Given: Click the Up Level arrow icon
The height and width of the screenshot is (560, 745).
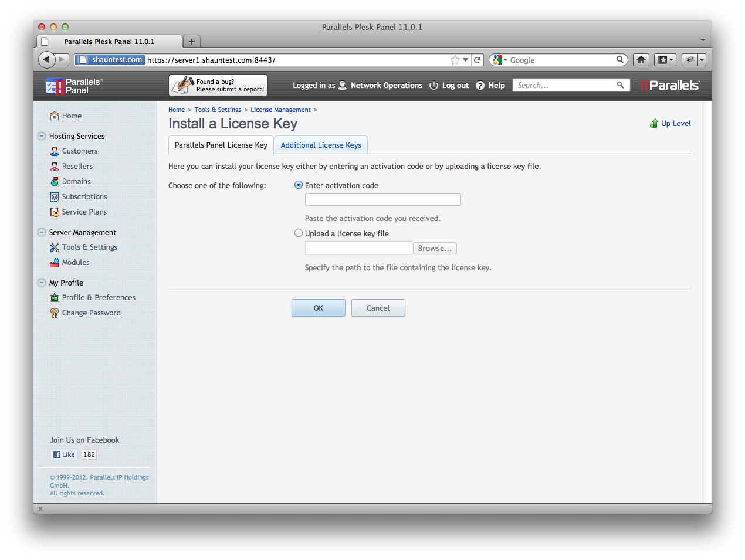Looking at the screenshot, I should tap(653, 124).
